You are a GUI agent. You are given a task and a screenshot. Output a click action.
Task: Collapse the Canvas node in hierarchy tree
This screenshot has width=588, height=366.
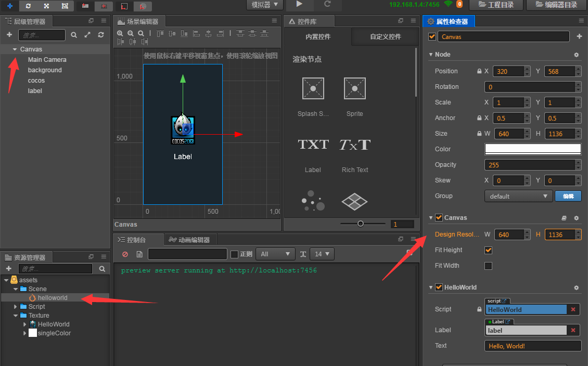click(15, 49)
